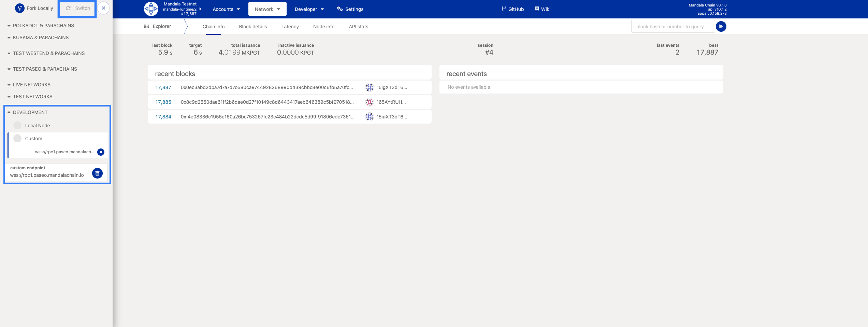Expand Kusama & Parachains section

coord(38,38)
